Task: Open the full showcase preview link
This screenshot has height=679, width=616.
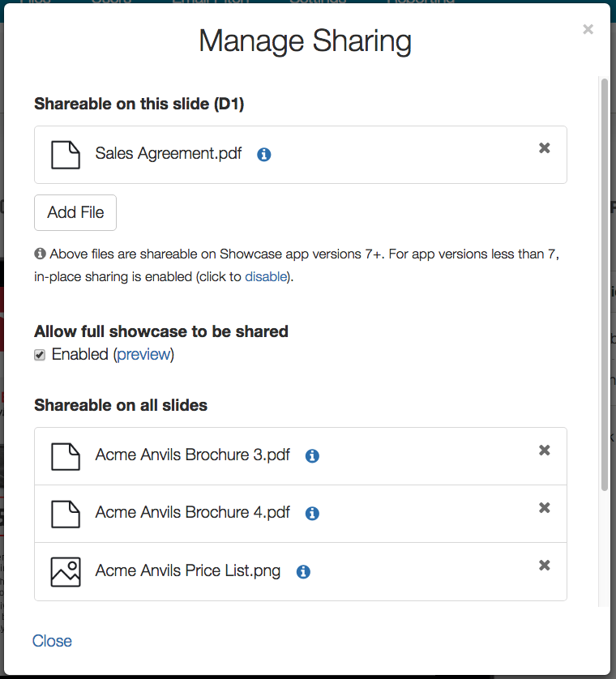Action: (143, 354)
